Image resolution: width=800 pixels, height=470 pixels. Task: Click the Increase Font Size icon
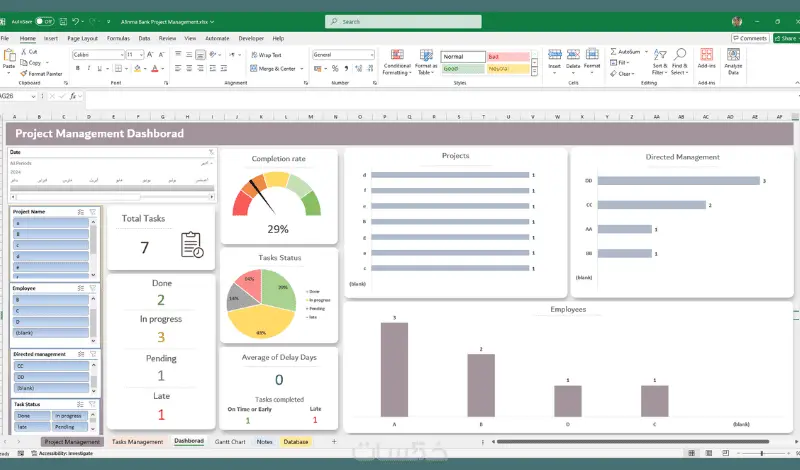pos(151,55)
